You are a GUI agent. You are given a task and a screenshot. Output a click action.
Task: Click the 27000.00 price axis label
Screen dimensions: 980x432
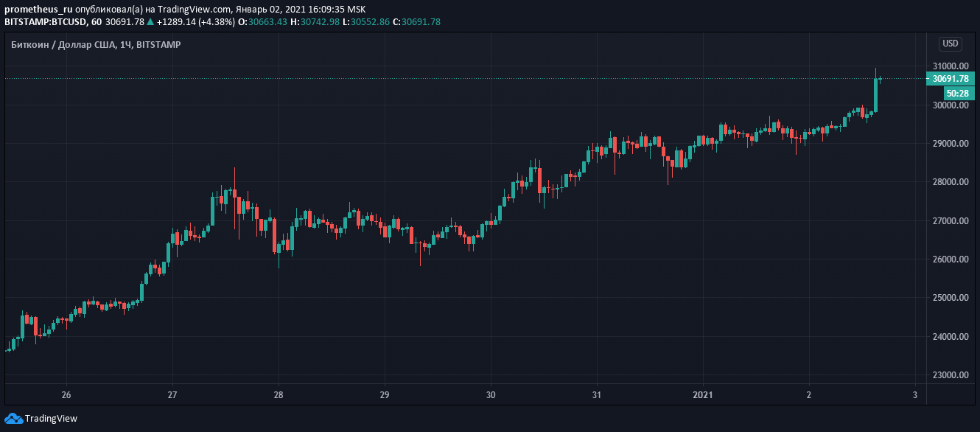click(x=951, y=221)
